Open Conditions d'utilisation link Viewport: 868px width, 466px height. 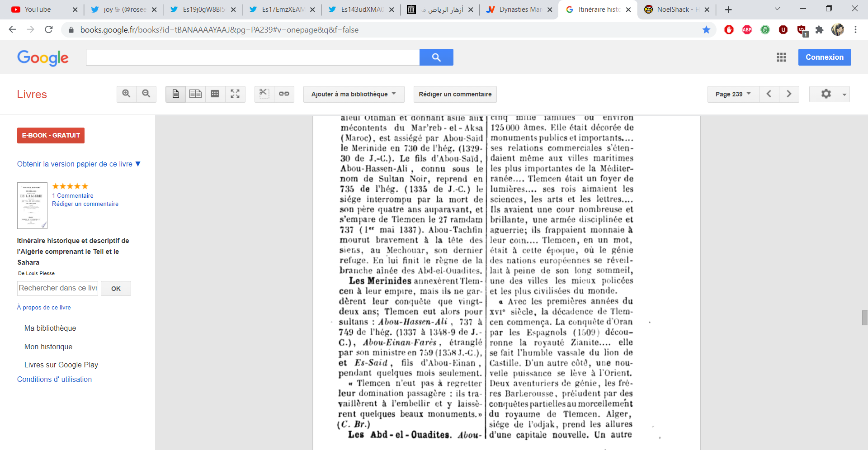(x=54, y=379)
